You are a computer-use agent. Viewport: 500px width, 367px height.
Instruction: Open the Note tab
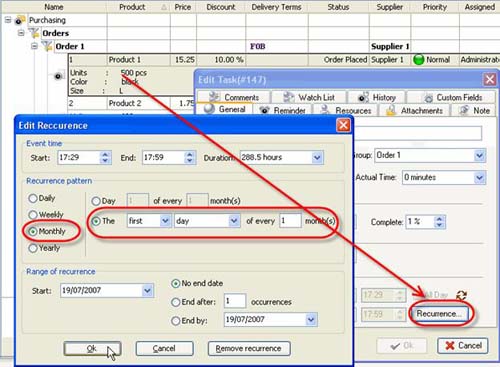473,110
